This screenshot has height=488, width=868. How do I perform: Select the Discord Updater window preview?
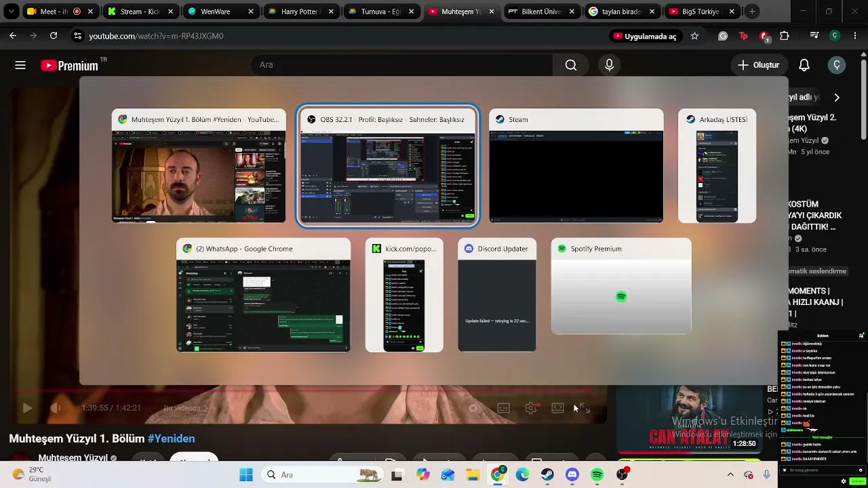coord(497,295)
